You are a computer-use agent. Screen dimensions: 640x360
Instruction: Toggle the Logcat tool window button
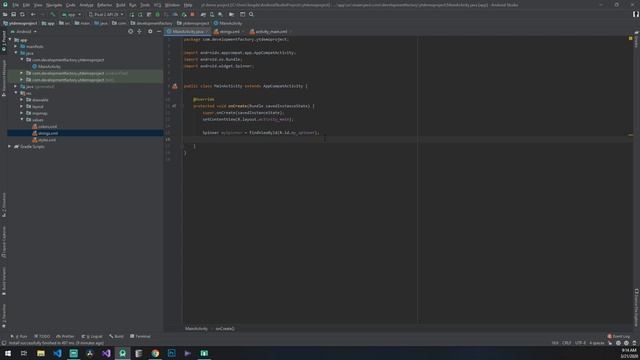click(x=92, y=336)
